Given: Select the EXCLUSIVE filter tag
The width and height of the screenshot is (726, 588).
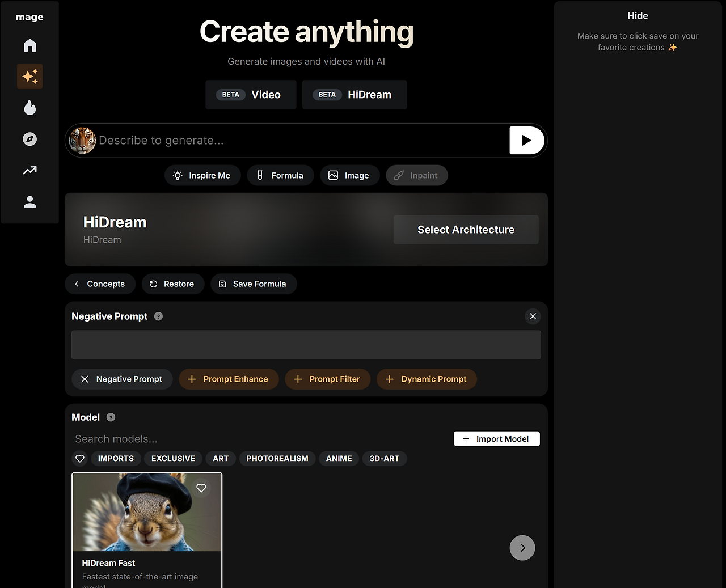Looking at the screenshot, I should [173, 459].
